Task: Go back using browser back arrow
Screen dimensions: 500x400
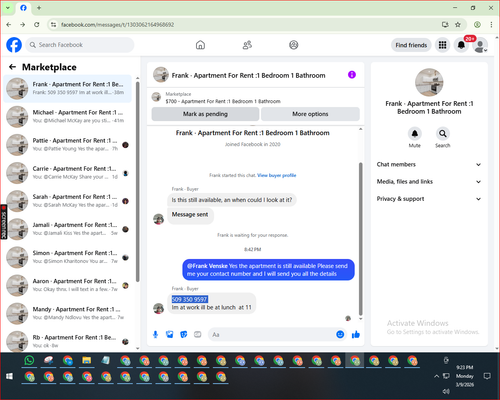Action: [x=9, y=25]
